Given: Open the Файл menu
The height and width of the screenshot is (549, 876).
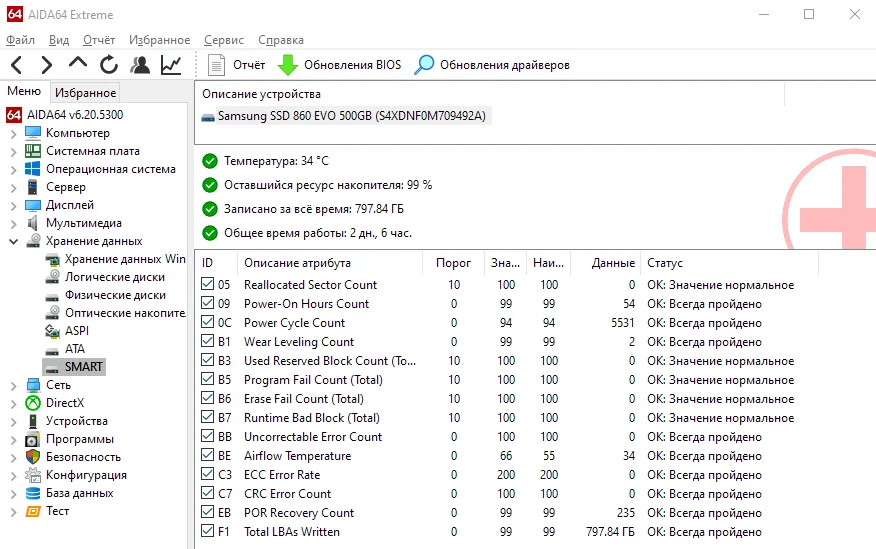Looking at the screenshot, I should pos(20,40).
